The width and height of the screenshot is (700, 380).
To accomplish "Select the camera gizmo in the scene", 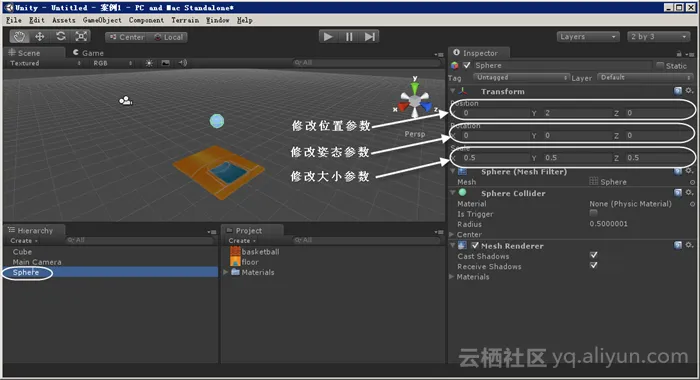I will click(125, 100).
